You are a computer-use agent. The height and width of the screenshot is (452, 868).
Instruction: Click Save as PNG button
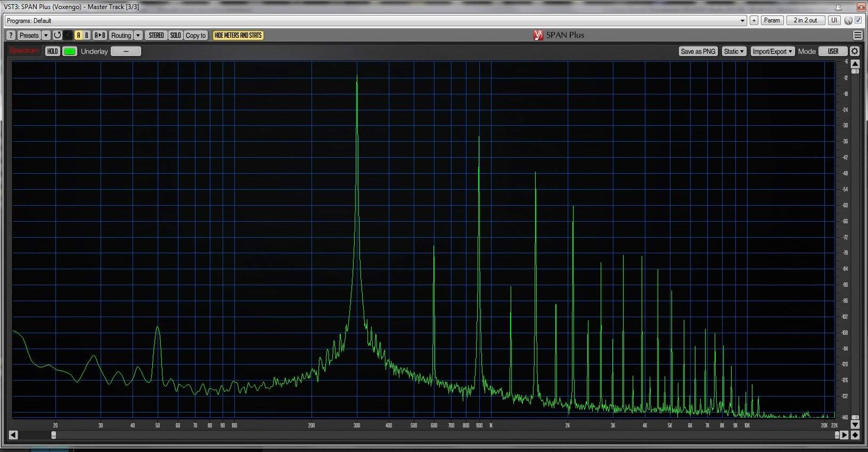pyautogui.click(x=698, y=51)
